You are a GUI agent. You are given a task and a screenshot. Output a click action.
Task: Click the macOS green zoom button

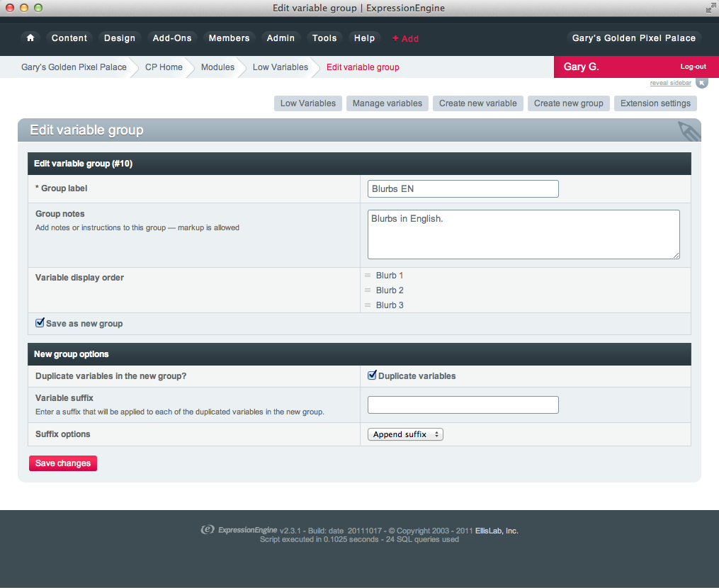pyautogui.click(x=38, y=8)
